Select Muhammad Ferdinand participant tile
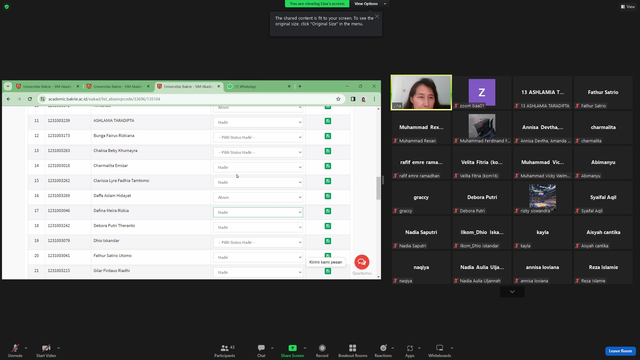The width and height of the screenshot is (640, 360). pyautogui.click(x=482, y=127)
